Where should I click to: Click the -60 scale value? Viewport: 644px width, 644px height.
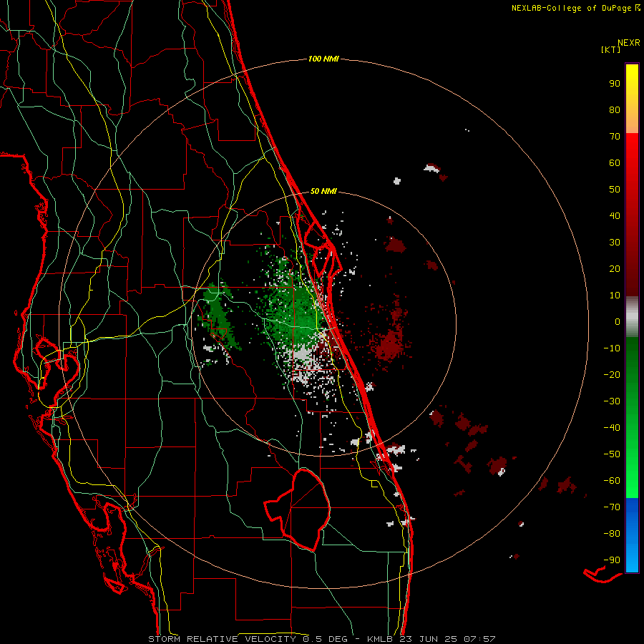612,481
